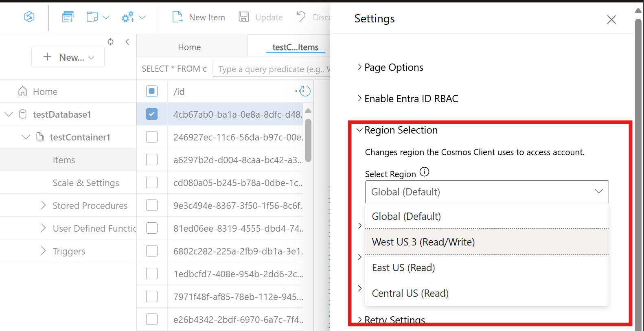Expand the Retry Settings section
The width and height of the screenshot is (644, 331).
pos(391,320)
